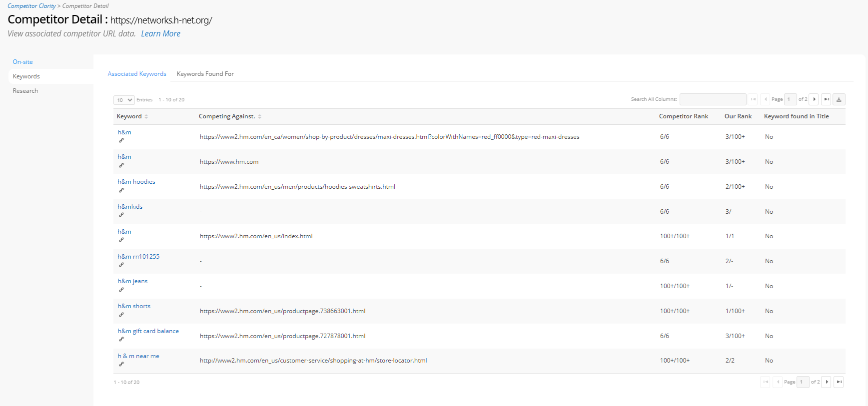Screen dimensions: 868x406
Task: Open the h&m jeans keyword link
Action: (132, 281)
